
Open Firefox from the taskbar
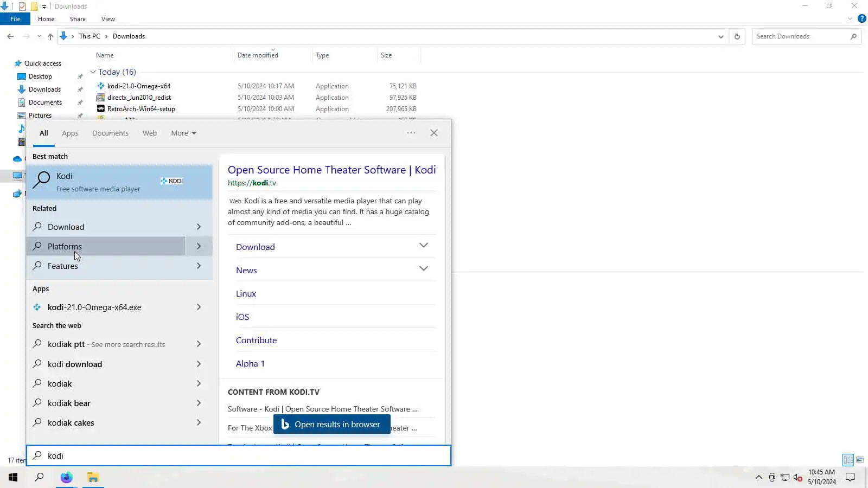pyautogui.click(x=66, y=477)
